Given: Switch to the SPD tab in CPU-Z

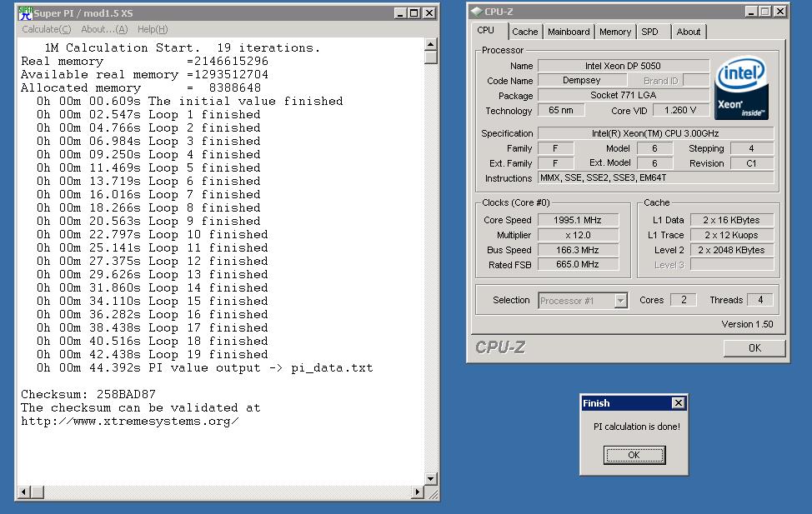Looking at the screenshot, I should pyautogui.click(x=650, y=32).
